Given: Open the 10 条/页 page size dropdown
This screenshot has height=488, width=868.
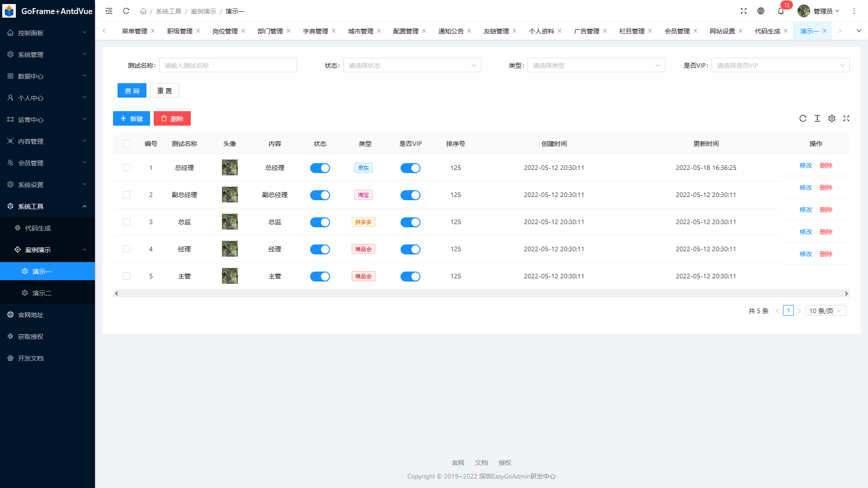Looking at the screenshot, I should (826, 311).
